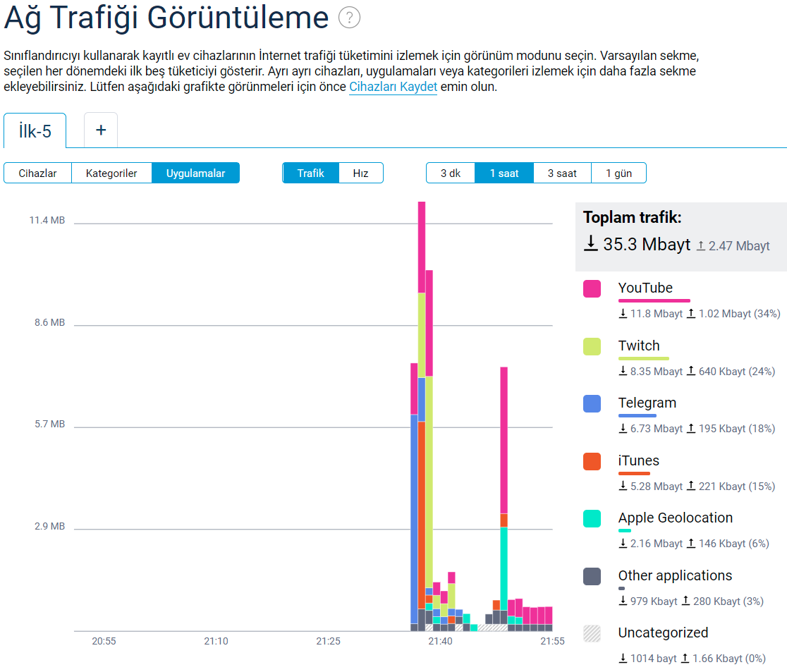Select the 3 saat time range
This screenshot has height=672, width=787.
561,173
